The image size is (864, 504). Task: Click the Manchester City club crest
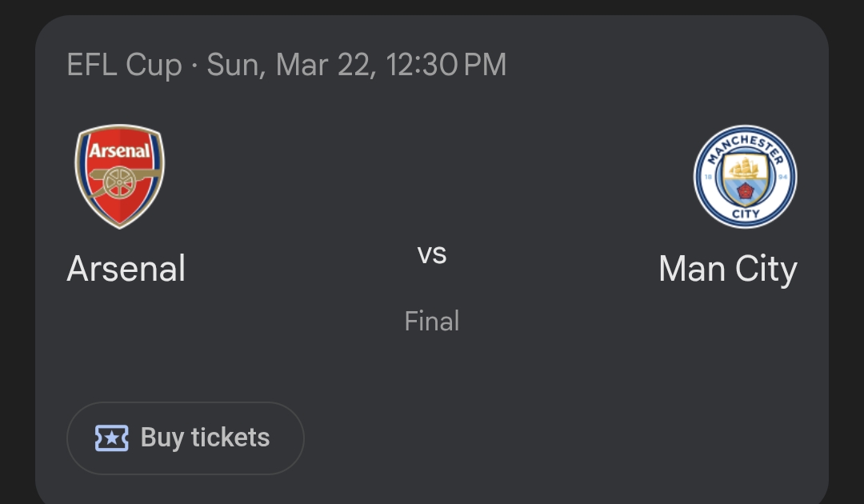click(745, 177)
